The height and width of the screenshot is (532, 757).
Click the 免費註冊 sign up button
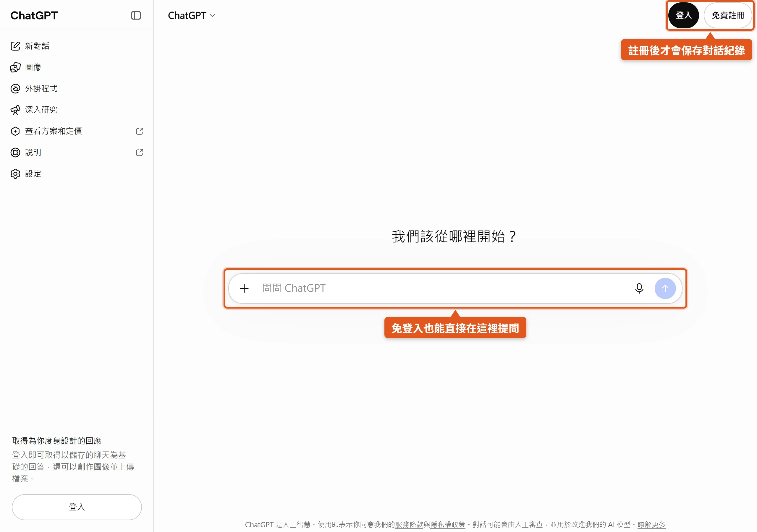click(728, 15)
